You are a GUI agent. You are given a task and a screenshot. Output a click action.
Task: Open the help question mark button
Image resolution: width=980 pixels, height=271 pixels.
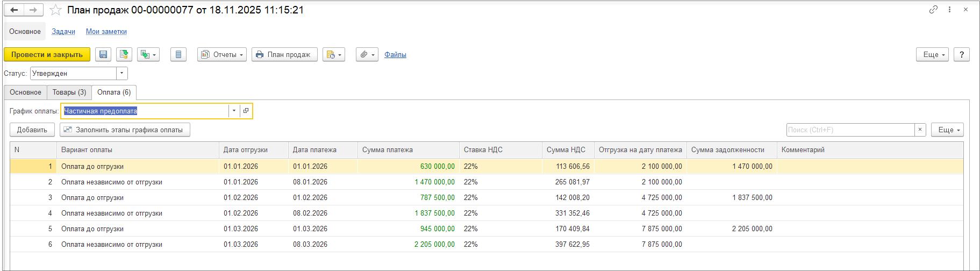coord(961,54)
